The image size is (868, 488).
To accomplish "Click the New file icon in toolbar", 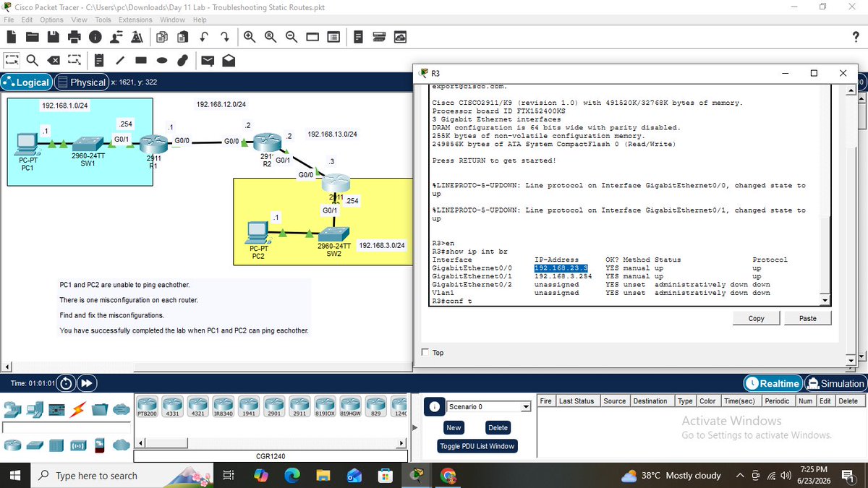I will tap(11, 36).
